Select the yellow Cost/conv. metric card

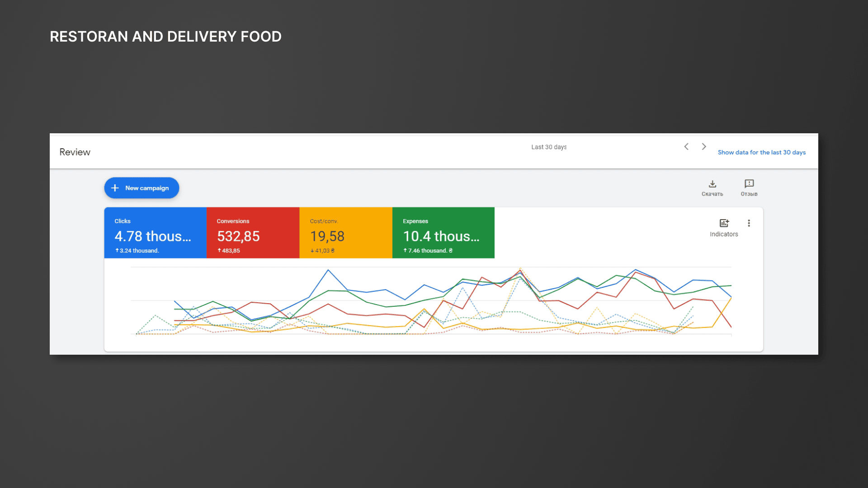[346, 233]
